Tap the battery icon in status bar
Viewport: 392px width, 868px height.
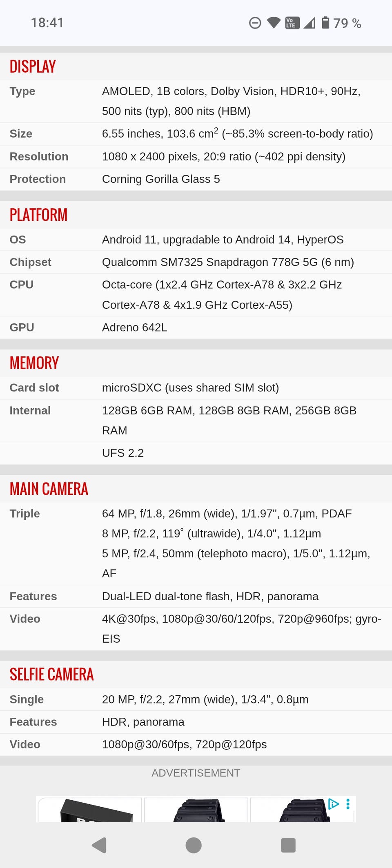[325, 23]
